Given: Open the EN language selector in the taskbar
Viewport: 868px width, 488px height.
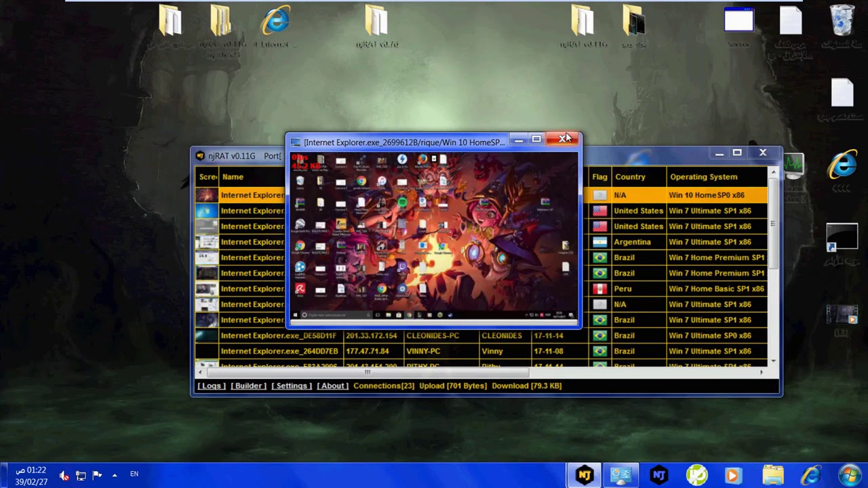Looking at the screenshot, I should [134, 474].
